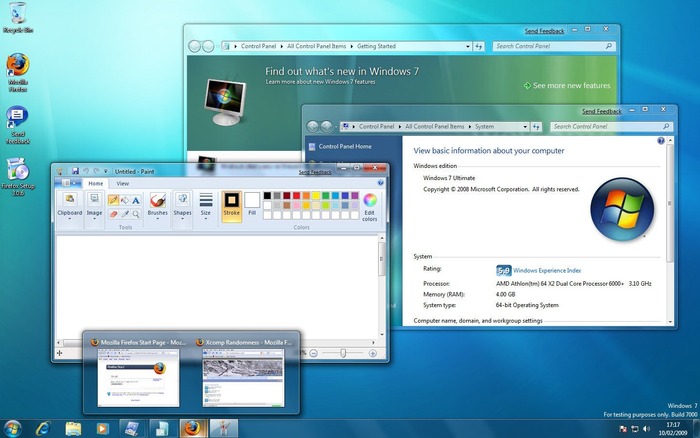Click Send Feedback in Getting Started window

pos(544,31)
